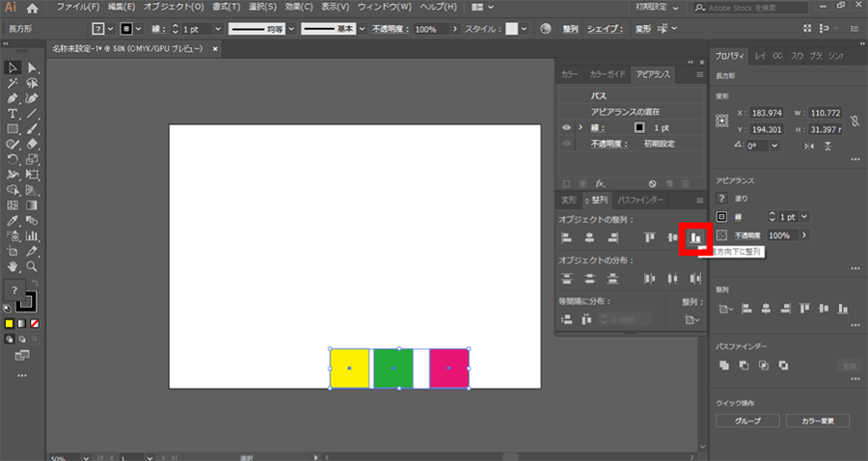Image resolution: width=868 pixels, height=461 pixels.
Task: Select the Selection (black arrow) tool
Action: click(x=14, y=68)
